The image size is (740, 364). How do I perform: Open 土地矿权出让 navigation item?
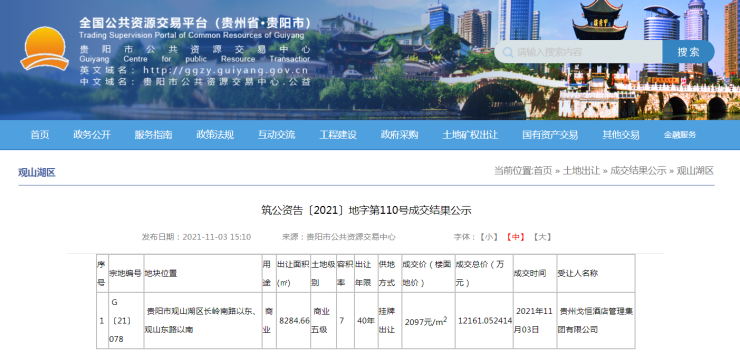tap(470, 135)
